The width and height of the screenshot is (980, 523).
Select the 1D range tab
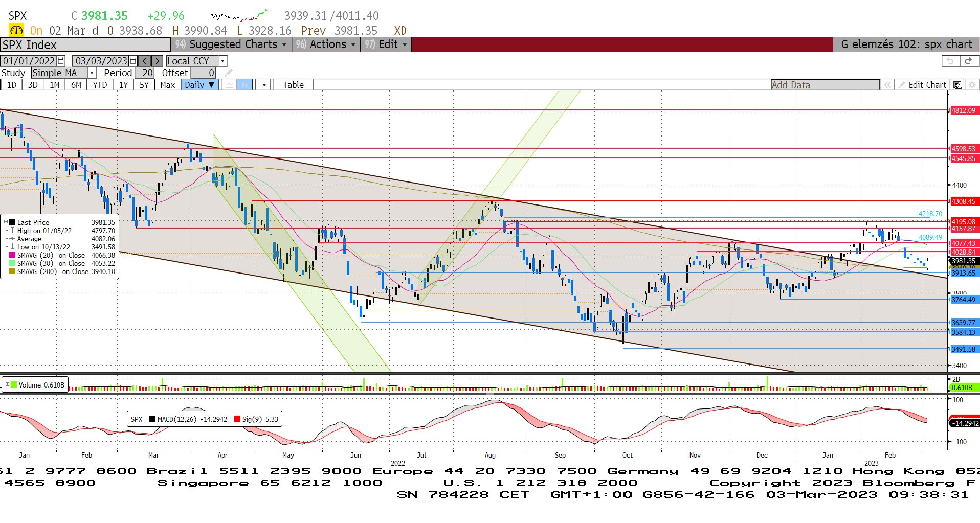point(11,85)
